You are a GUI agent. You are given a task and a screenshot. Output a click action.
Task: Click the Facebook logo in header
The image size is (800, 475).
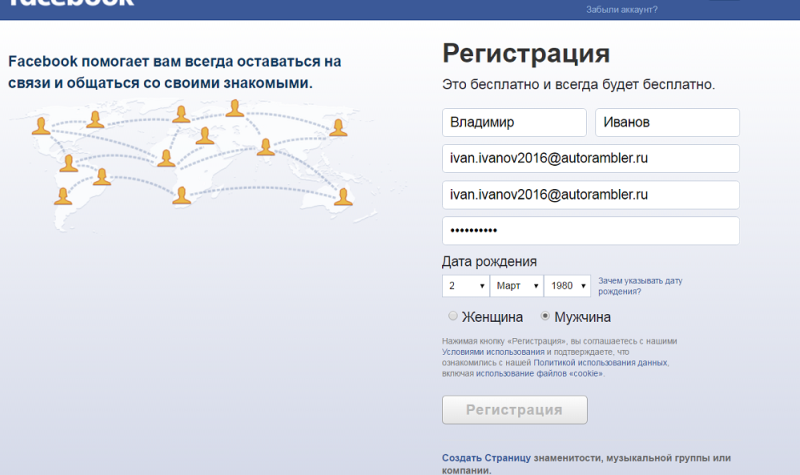(x=71, y=3)
